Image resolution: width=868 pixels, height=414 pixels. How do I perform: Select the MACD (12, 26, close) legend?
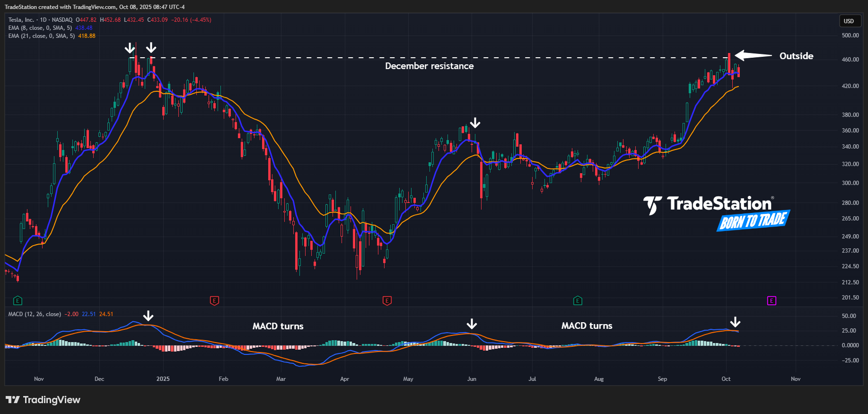(35, 314)
